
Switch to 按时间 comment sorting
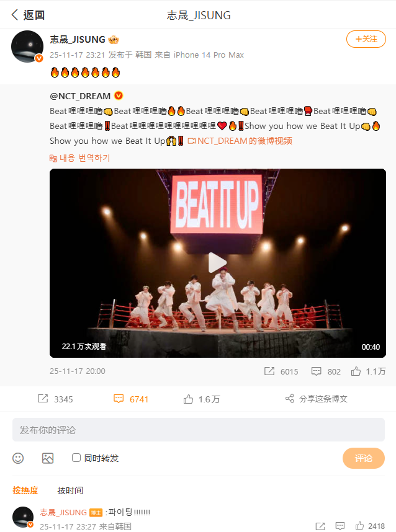[70, 490]
